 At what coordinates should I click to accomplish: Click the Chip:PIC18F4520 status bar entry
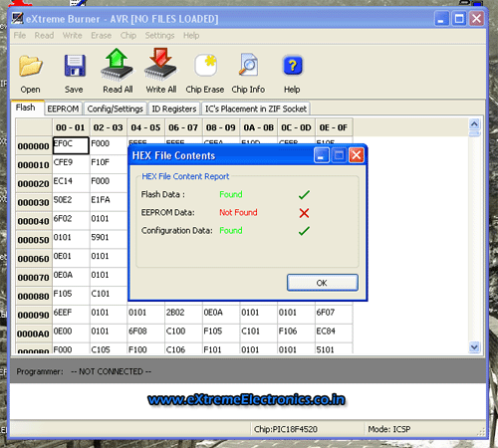(286, 429)
